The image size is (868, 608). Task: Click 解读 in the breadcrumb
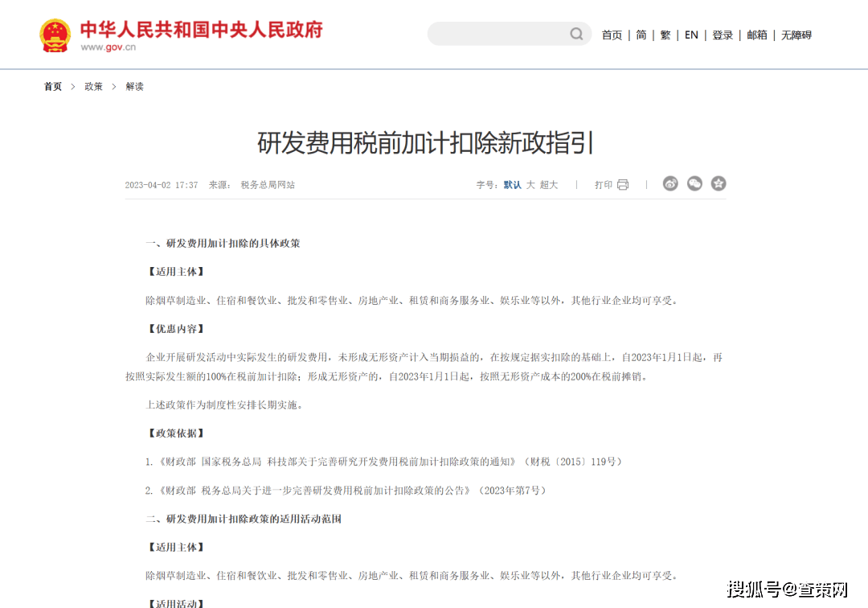pyautogui.click(x=135, y=87)
